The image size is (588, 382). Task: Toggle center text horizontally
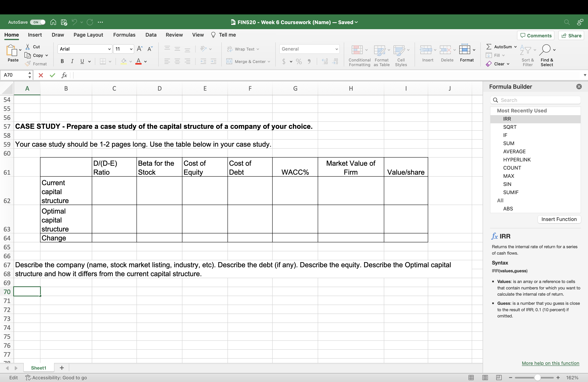tap(177, 61)
